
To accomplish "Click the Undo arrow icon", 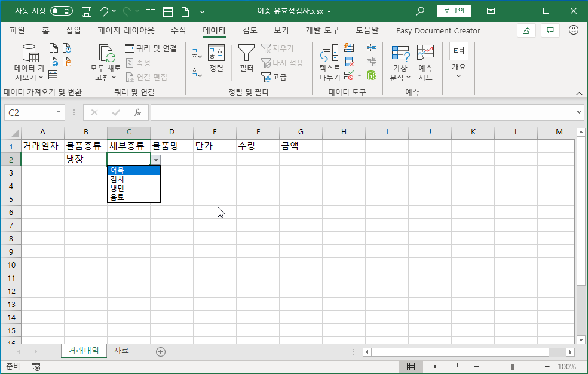I will click(104, 11).
